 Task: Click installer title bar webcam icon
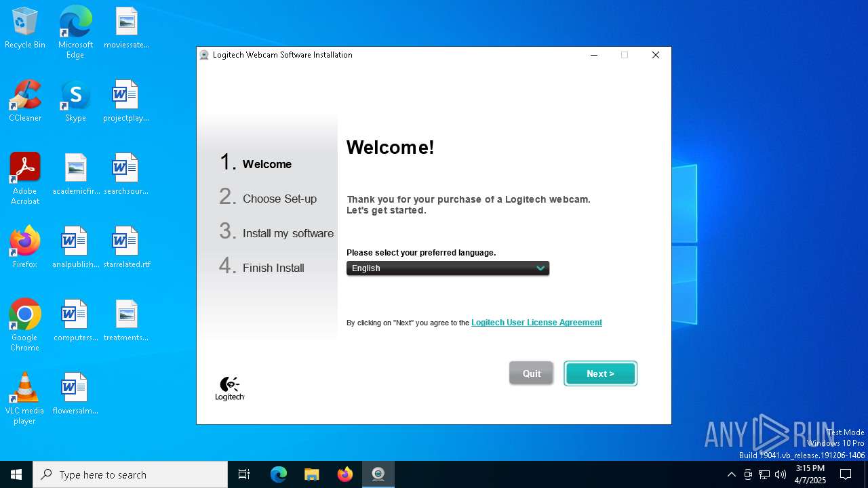click(x=204, y=55)
